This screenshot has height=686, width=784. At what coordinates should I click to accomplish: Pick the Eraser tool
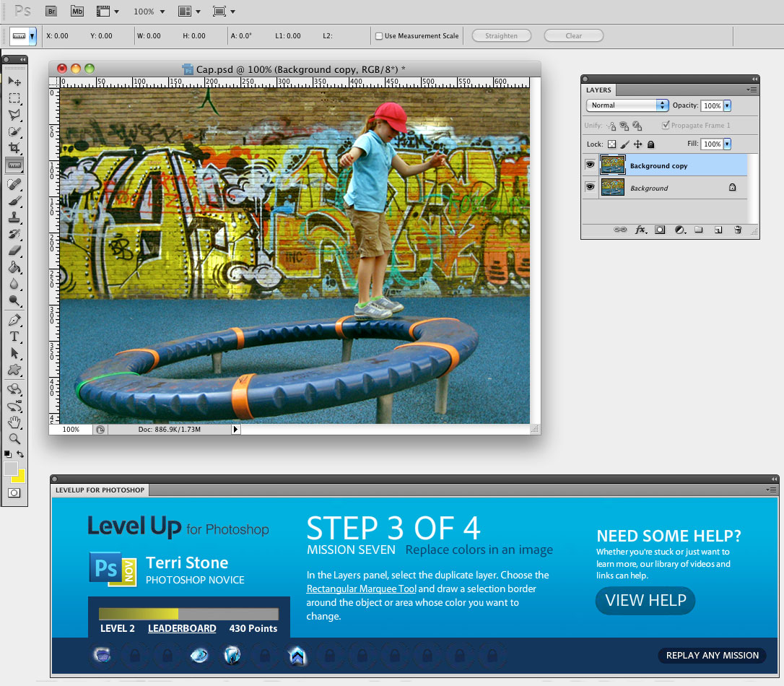coord(14,251)
